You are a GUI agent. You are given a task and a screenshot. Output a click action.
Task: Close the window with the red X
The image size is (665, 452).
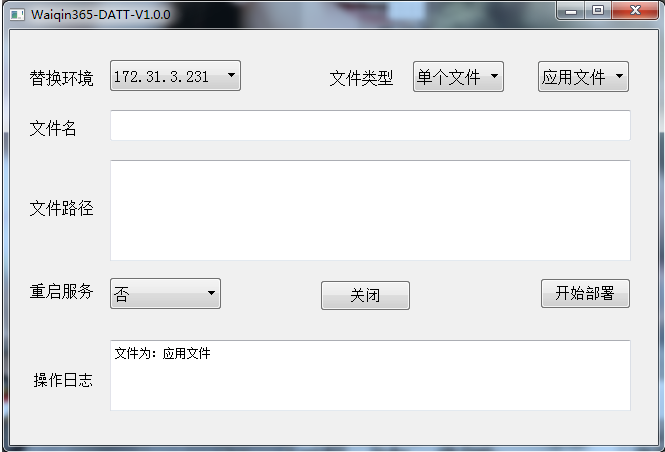pyautogui.click(x=635, y=11)
